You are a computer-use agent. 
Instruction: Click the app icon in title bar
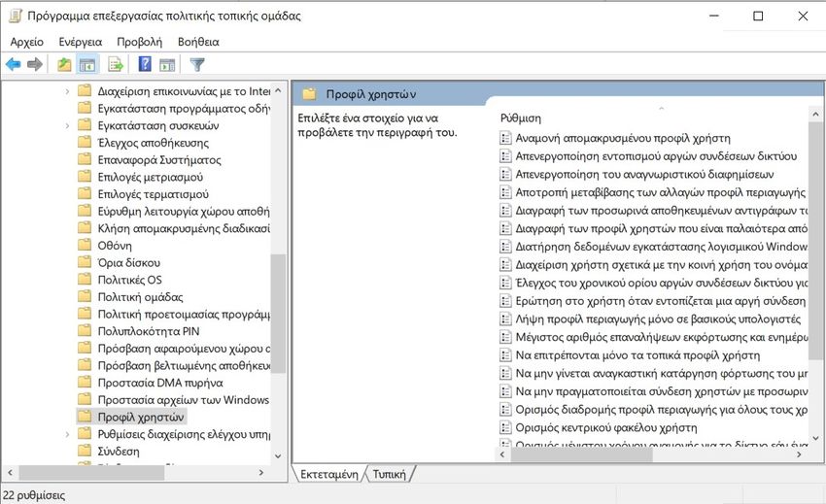pos(16,16)
